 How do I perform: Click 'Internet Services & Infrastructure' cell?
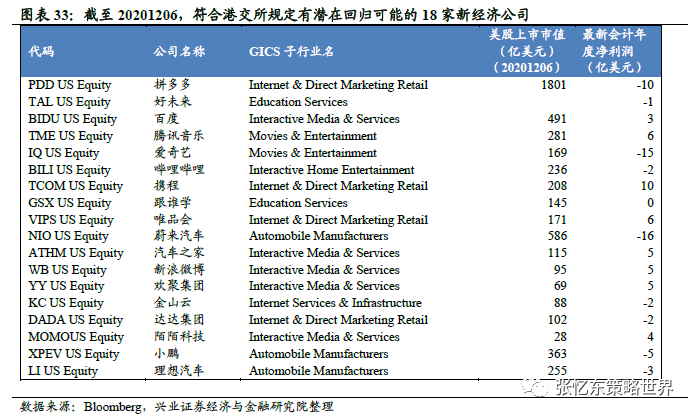pyautogui.click(x=335, y=303)
